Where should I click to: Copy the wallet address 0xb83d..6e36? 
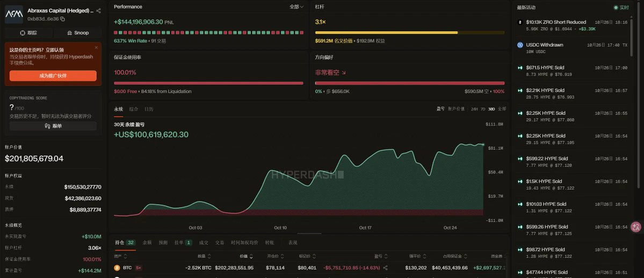coord(62,19)
